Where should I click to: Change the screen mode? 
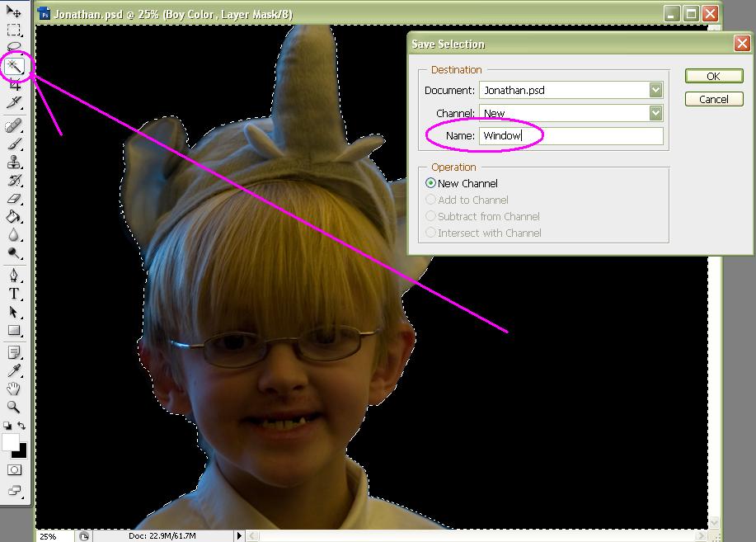tap(14, 491)
